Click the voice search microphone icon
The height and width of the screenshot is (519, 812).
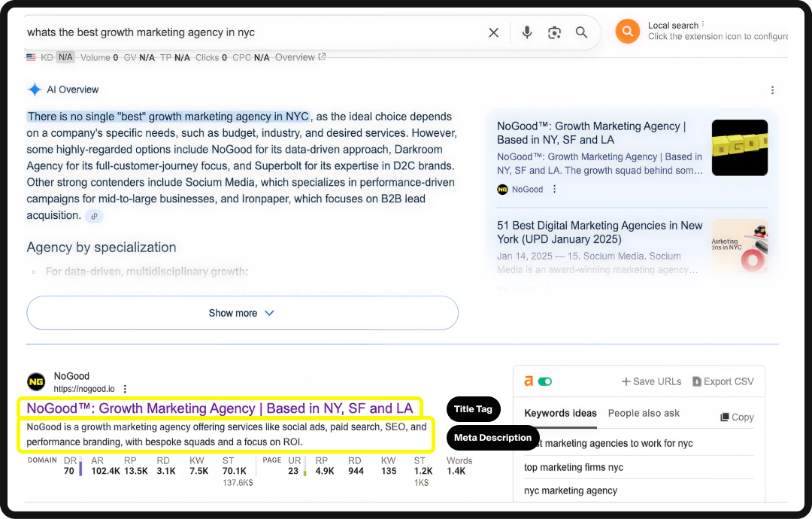tap(527, 32)
